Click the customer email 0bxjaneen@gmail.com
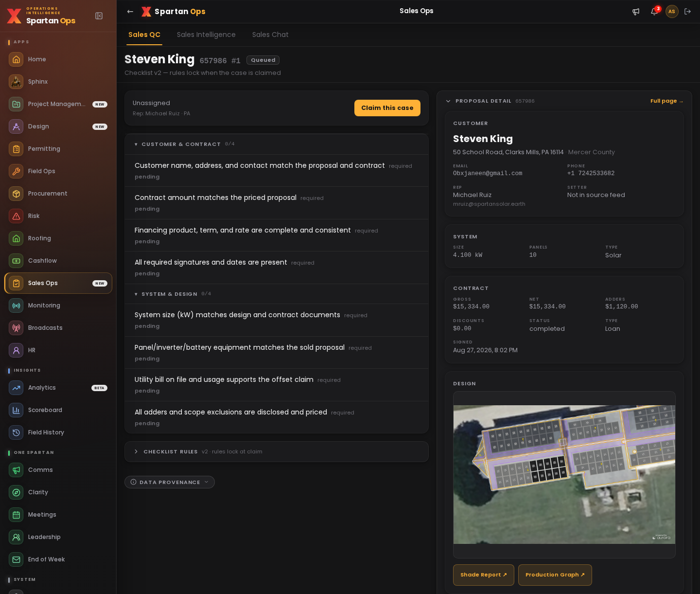The image size is (700, 594). tap(488, 174)
